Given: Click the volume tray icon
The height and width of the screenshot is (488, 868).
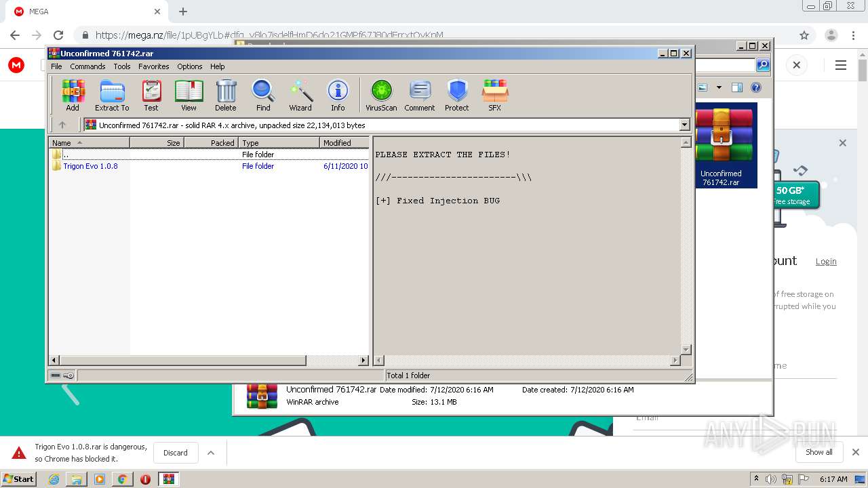Looking at the screenshot, I should click(x=770, y=479).
